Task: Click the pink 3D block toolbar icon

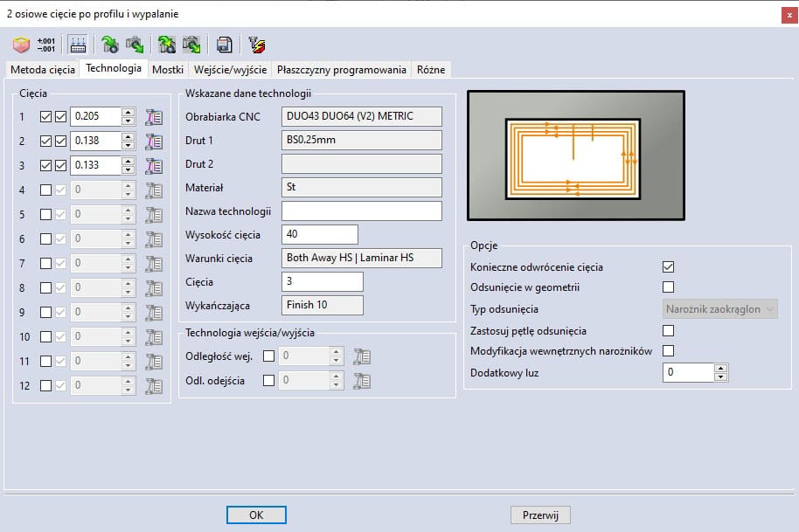Action: click(22, 45)
